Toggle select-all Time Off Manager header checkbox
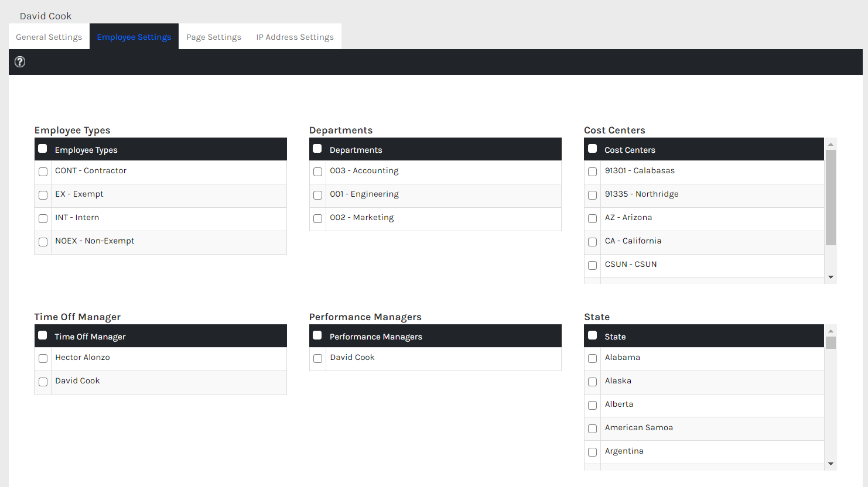This screenshot has height=487, width=868. tap(43, 335)
